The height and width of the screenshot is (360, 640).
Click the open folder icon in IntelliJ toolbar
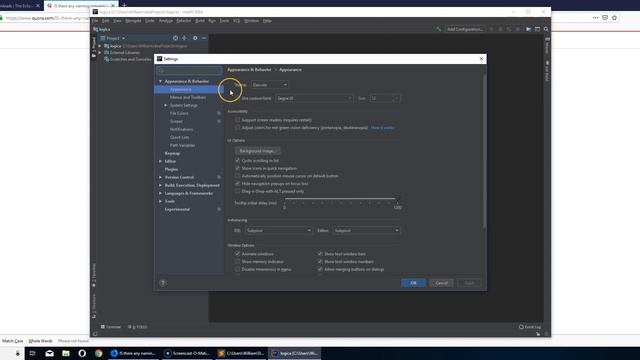528,29
